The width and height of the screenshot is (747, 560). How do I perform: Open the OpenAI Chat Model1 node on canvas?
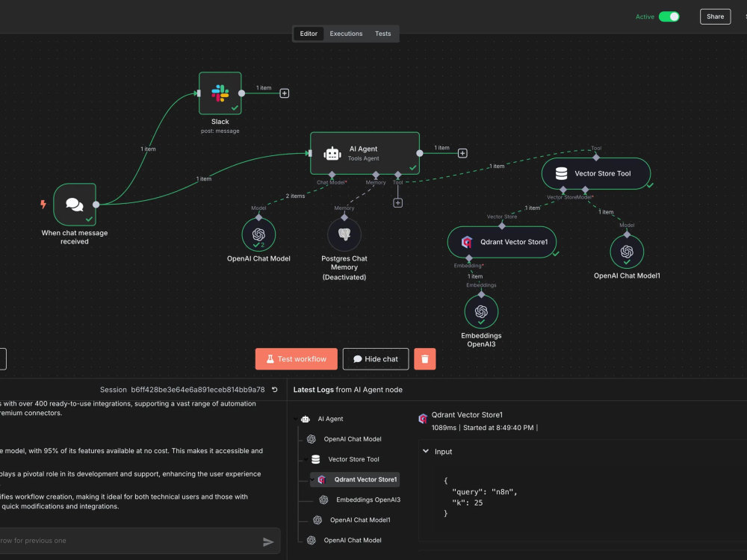627,252
